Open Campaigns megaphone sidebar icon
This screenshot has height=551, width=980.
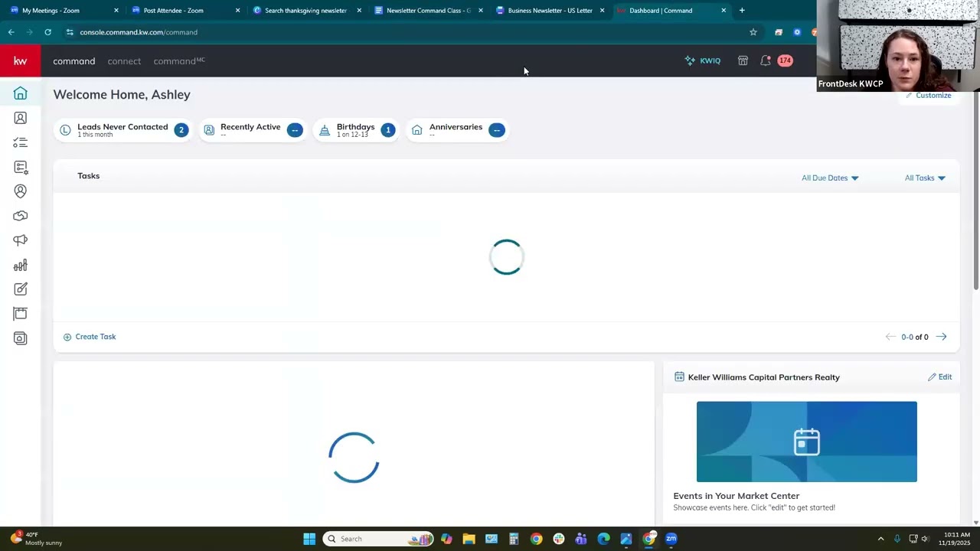[x=20, y=240]
